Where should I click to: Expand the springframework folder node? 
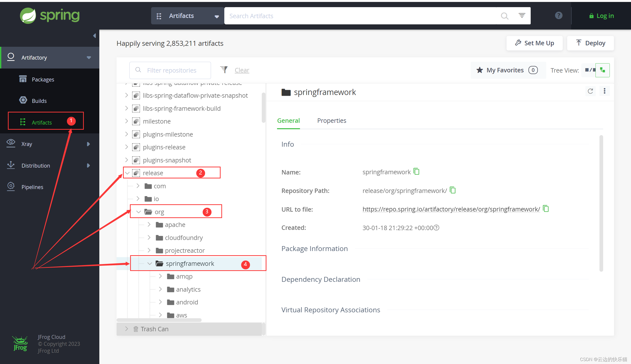[148, 264]
